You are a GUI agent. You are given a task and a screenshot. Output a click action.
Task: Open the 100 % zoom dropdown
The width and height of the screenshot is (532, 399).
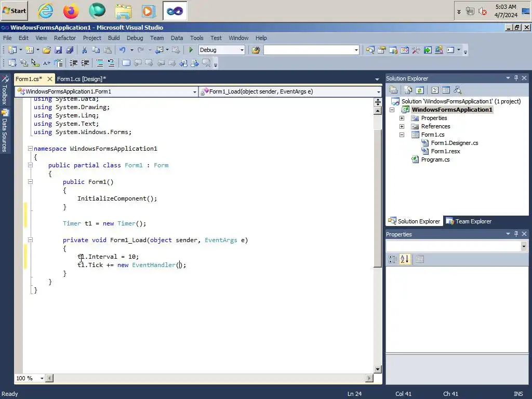(42, 378)
